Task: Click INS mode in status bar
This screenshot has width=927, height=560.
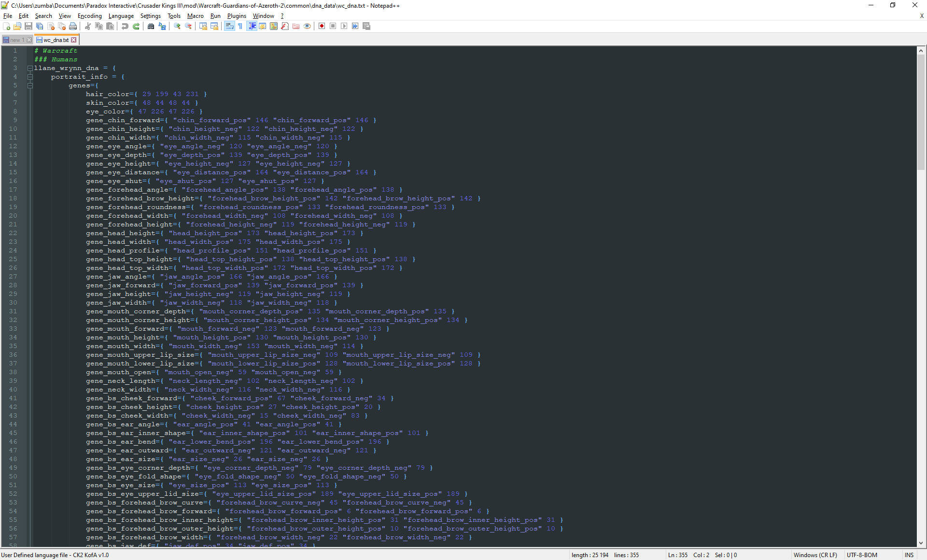Action: 909,555
